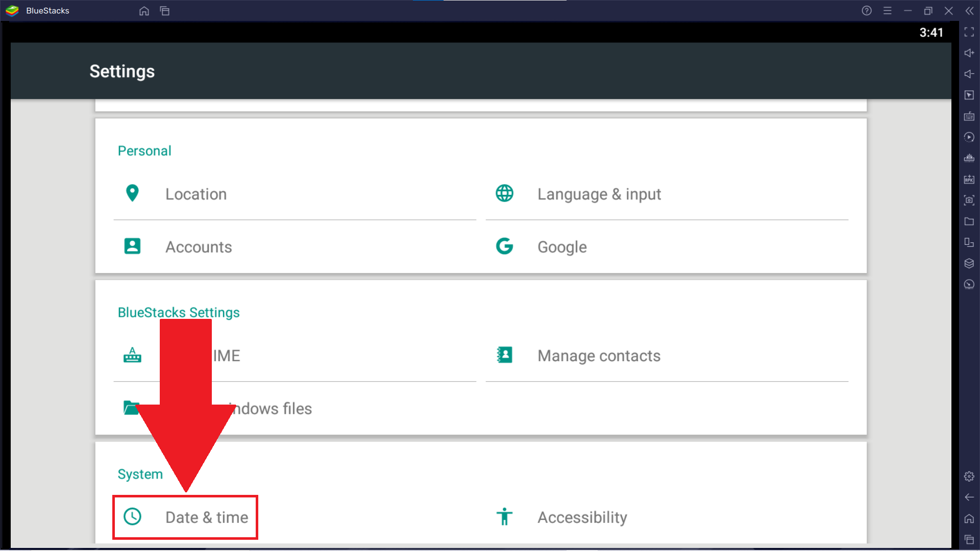Tap the Accounts person icon
Viewport: 980px width, 551px height.
[132, 246]
